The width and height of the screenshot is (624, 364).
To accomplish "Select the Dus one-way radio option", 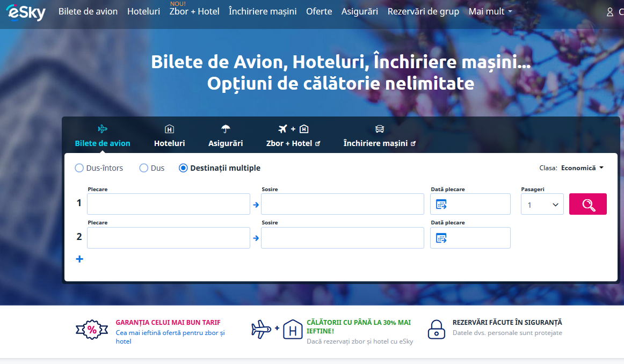I will 144,168.
